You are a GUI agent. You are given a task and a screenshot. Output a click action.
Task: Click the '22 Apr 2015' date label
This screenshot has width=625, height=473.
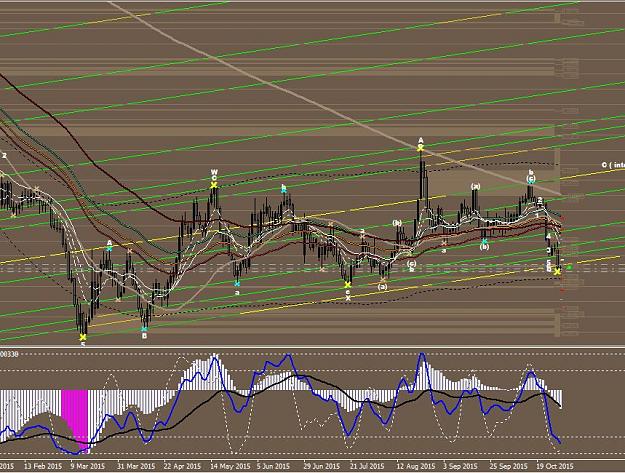(x=182, y=466)
